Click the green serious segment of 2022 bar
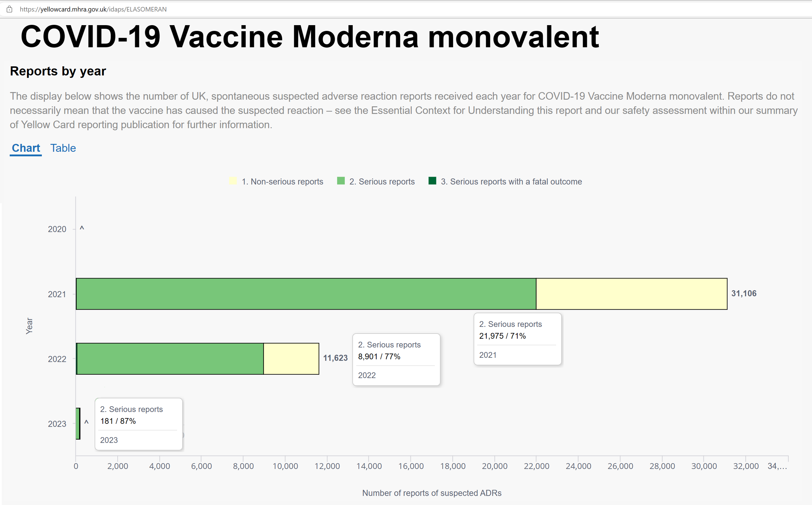 click(x=170, y=359)
